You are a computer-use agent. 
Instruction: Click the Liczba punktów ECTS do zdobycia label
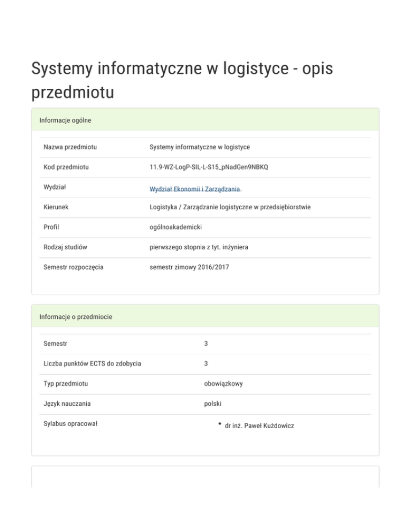click(x=92, y=364)
